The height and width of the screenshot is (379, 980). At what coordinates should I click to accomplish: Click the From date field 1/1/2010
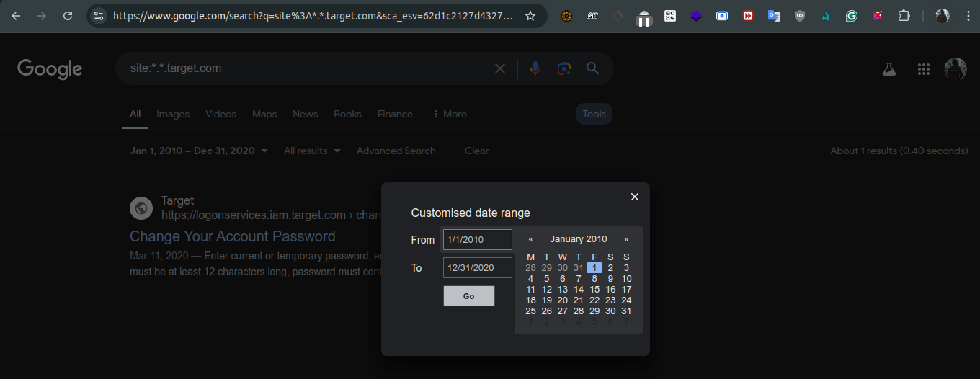(478, 239)
